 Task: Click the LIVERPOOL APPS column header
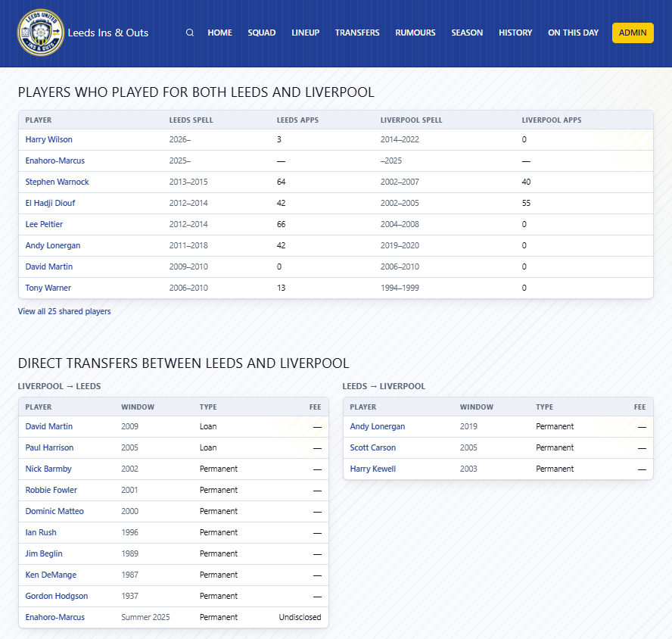552,120
